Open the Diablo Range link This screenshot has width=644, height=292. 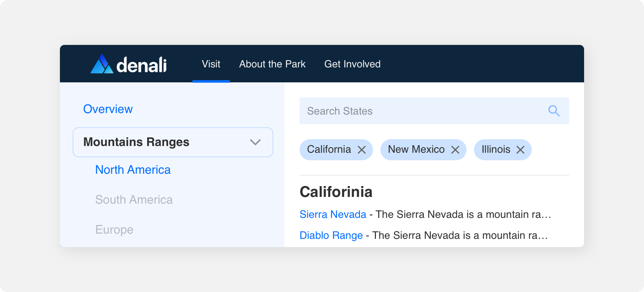(x=331, y=235)
